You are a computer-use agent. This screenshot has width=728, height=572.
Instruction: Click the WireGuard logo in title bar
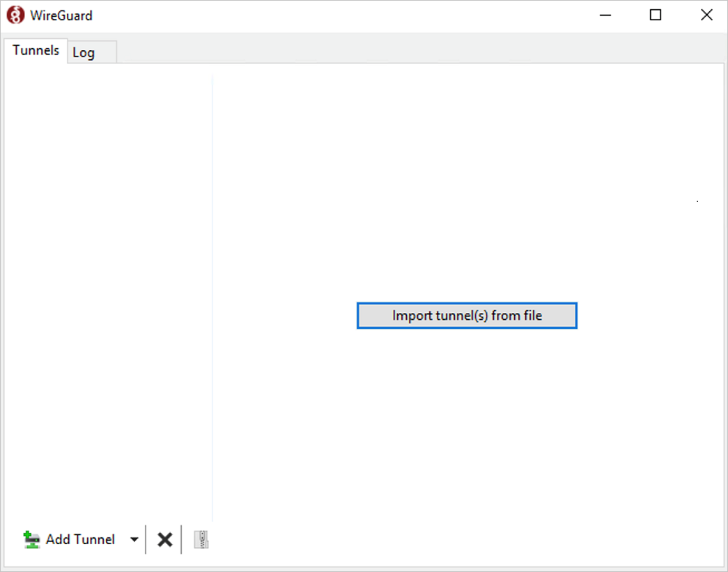pyautogui.click(x=15, y=15)
